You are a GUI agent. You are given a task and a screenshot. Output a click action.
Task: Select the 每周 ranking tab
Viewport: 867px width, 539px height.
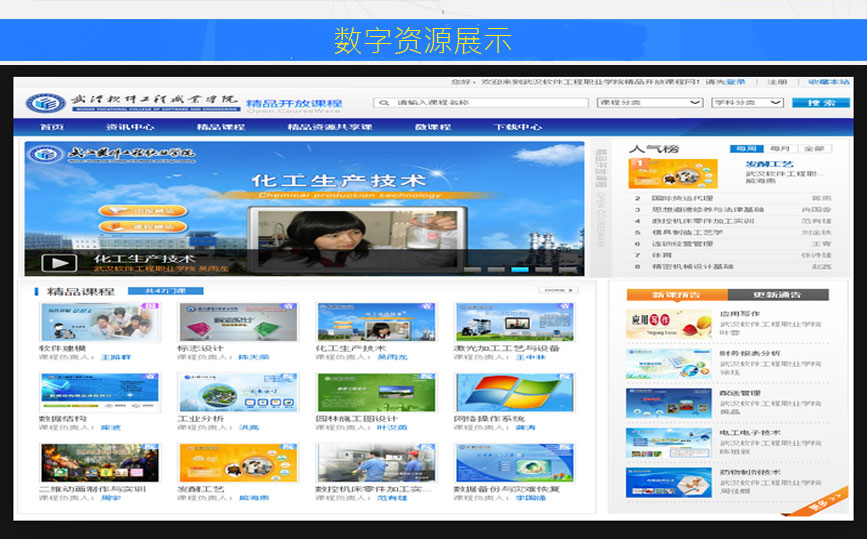(x=745, y=149)
